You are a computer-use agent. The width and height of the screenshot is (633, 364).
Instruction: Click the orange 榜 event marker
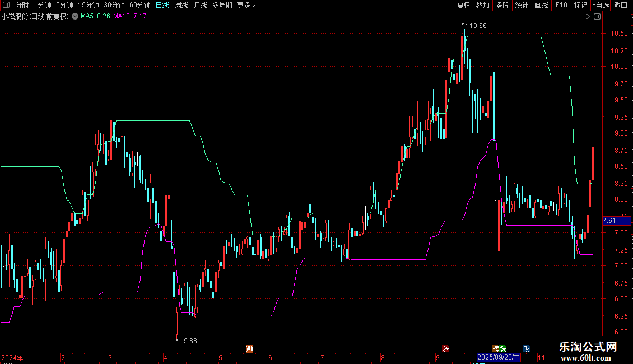tap(495, 349)
